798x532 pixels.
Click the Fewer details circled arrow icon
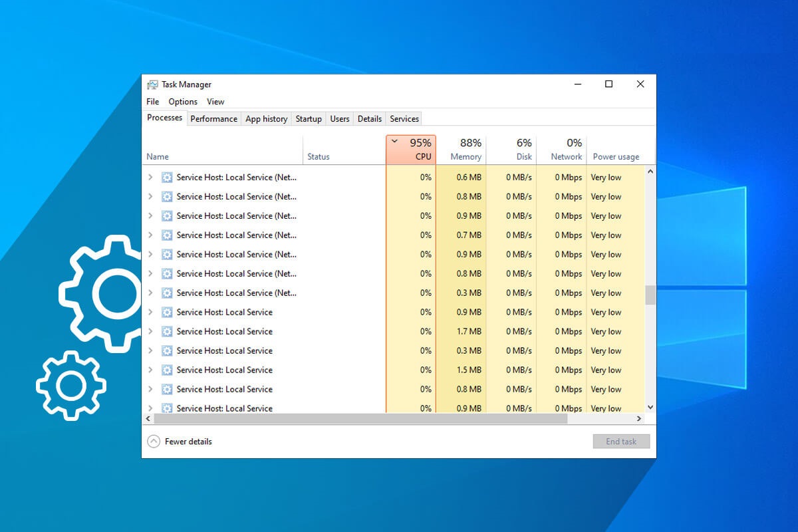click(154, 442)
